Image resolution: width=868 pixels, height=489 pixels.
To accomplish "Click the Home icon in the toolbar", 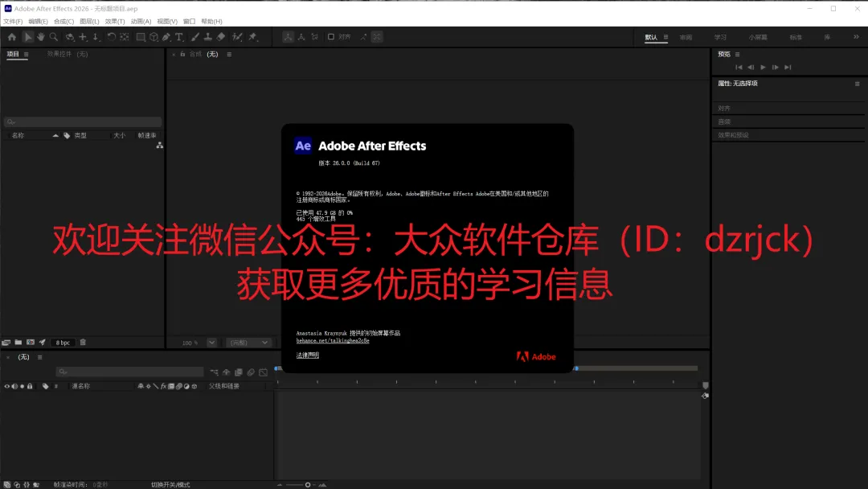I will tap(11, 37).
